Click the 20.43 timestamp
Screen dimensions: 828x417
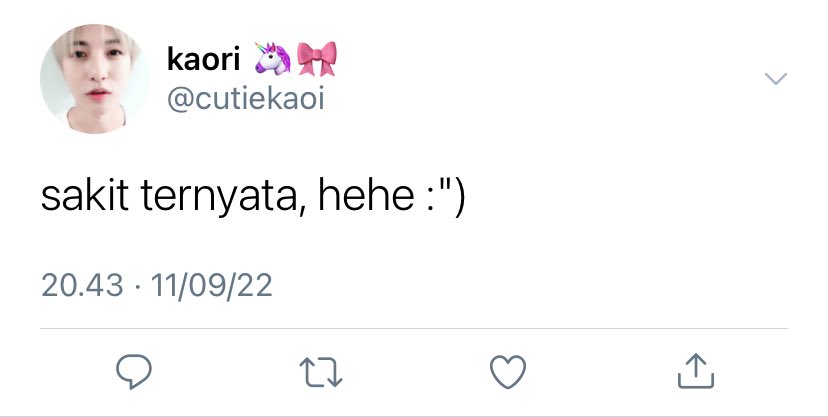click(82, 286)
